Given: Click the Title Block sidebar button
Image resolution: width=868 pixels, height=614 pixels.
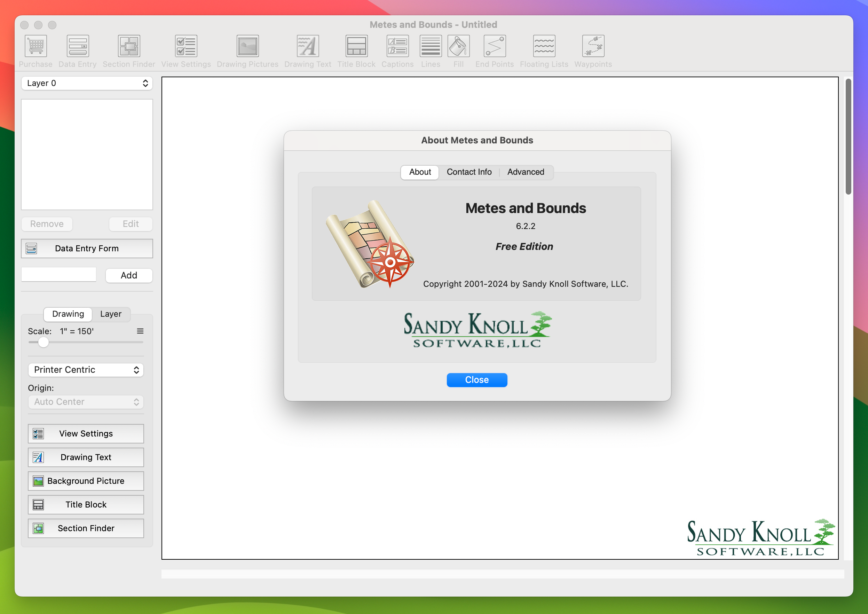Looking at the screenshot, I should pyautogui.click(x=86, y=505).
